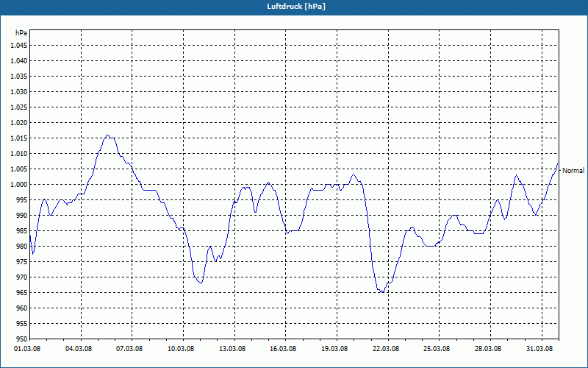The image size is (588, 368).
Task: Click the curve's final point beside Normal
Action: coord(558,163)
